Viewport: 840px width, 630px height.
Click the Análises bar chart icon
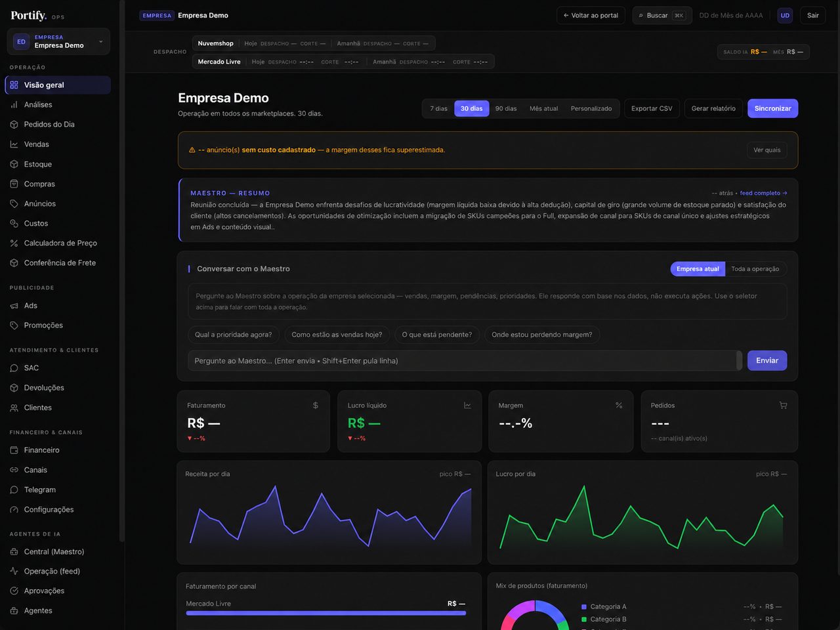[14, 105]
